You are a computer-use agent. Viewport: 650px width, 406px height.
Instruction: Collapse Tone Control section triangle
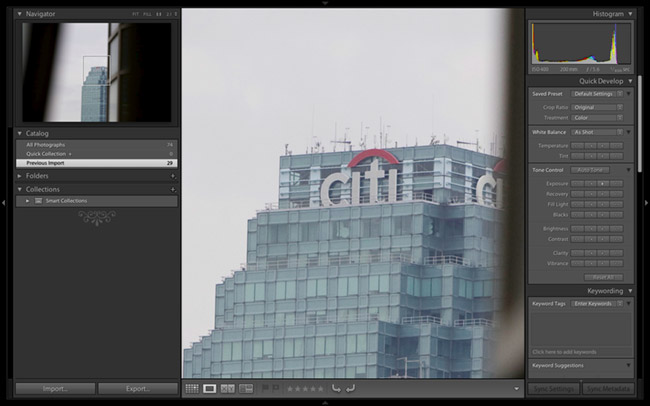tap(629, 170)
